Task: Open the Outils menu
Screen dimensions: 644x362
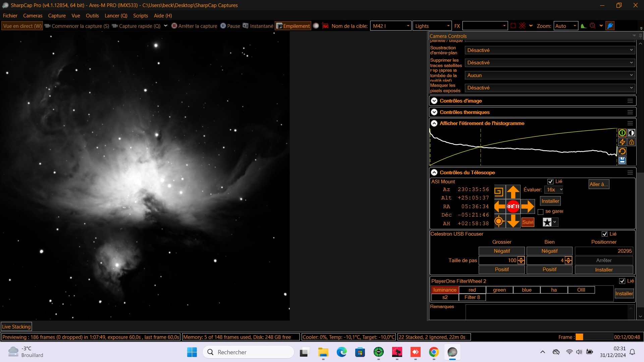Action: tap(92, 16)
